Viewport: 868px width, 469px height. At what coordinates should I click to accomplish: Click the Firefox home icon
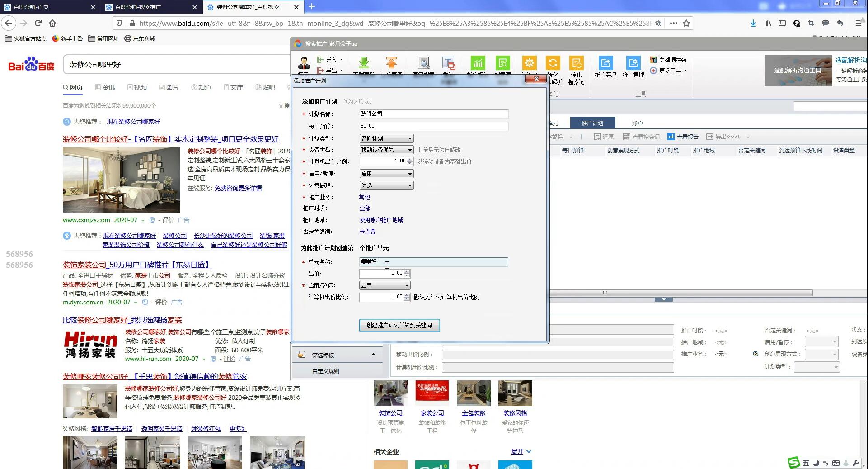52,23
